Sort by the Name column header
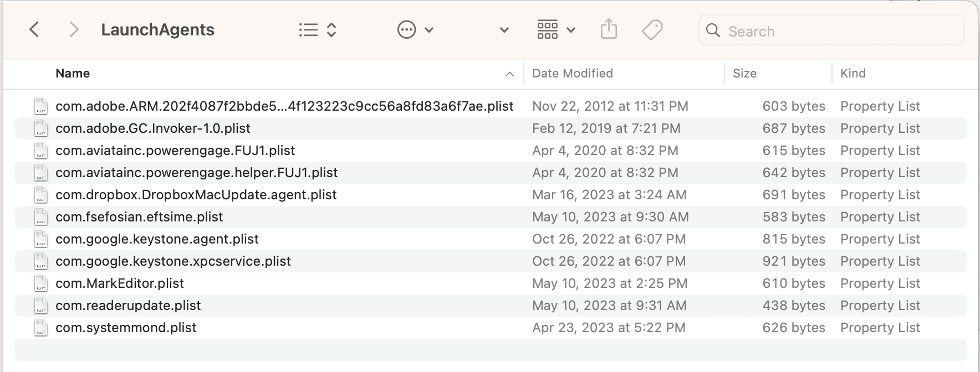The image size is (980, 372). [73, 74]
